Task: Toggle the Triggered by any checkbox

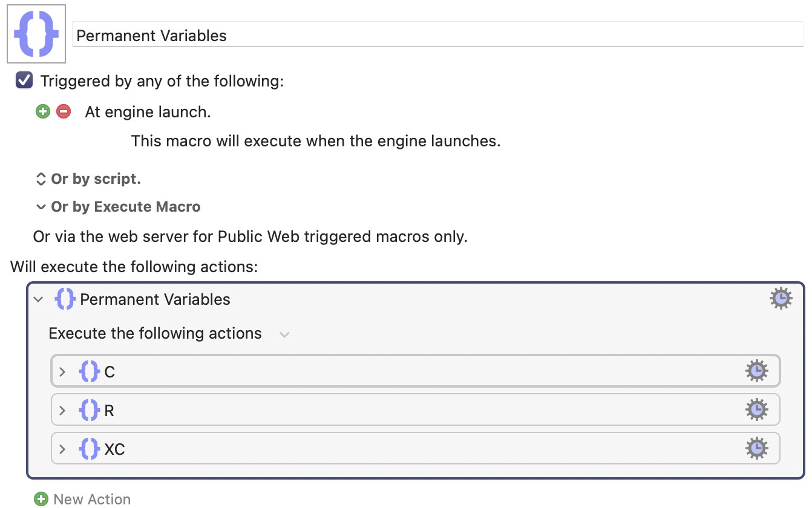Action: pos(24,80)
